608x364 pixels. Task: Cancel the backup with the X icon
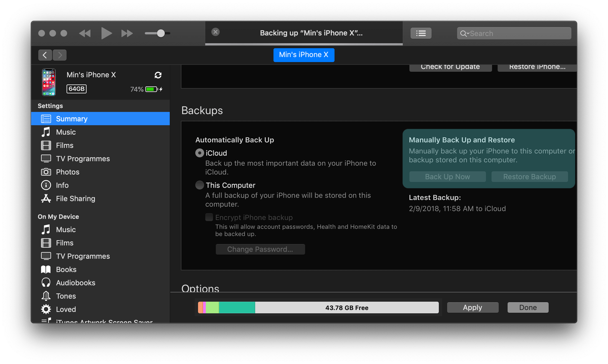coord(216,32)
